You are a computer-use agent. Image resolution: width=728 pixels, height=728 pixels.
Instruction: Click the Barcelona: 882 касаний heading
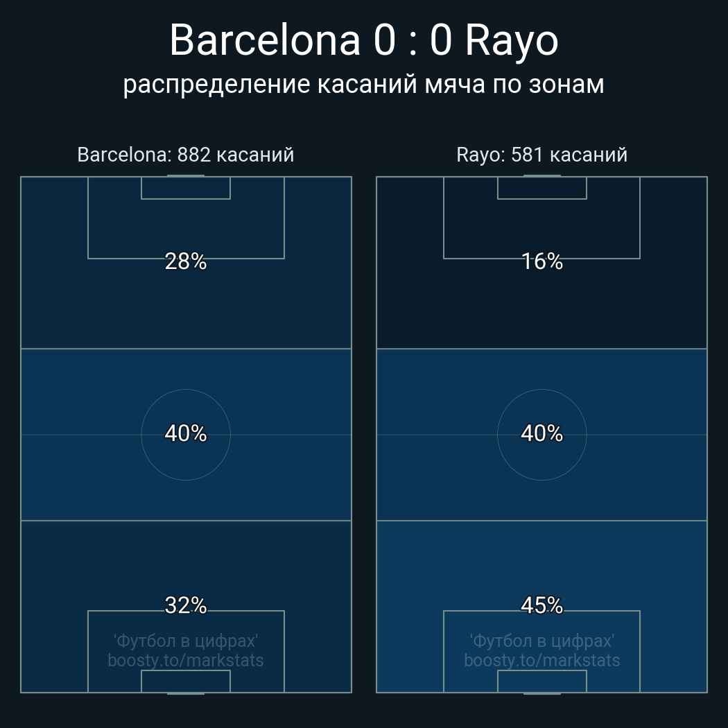[x=185, y=155]
